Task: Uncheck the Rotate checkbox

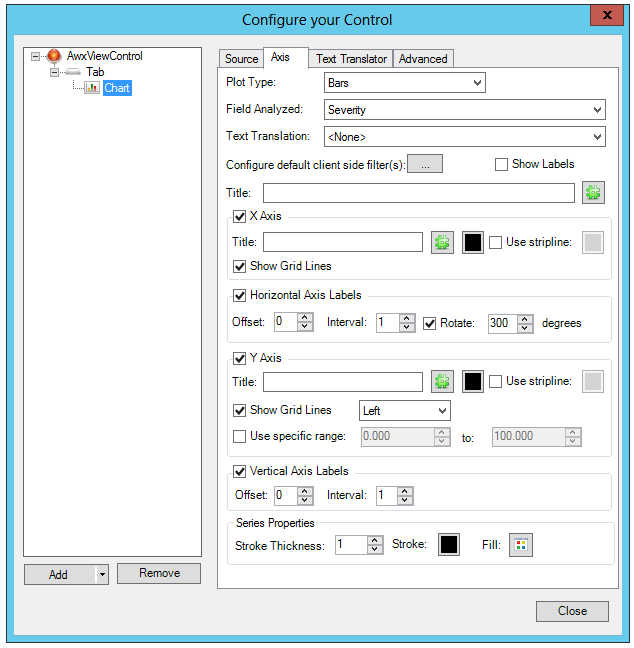Action: coord(430,323)
